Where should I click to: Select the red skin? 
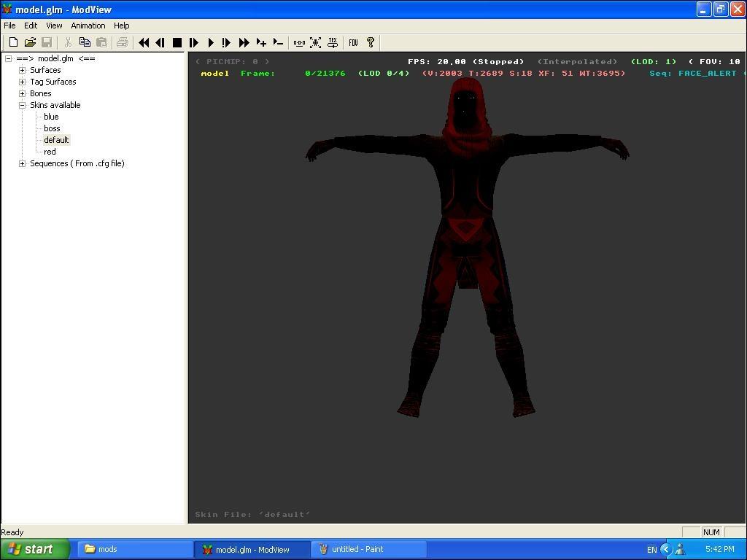click(50, 152)
